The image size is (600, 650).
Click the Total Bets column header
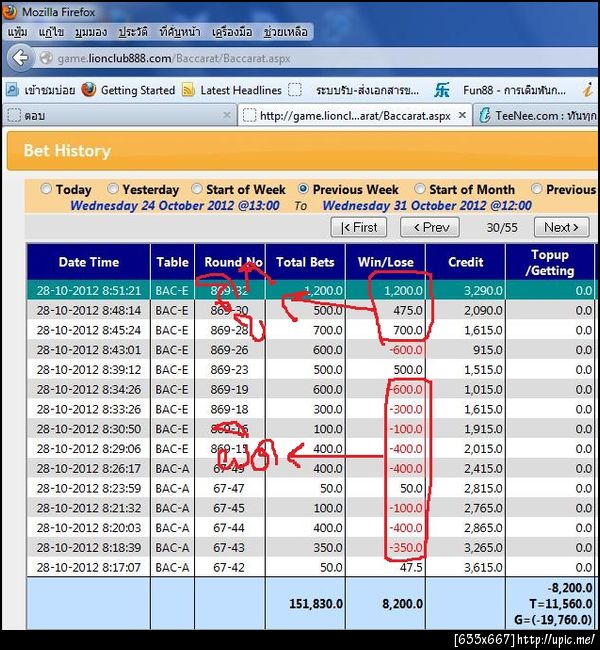[x=305, y=262]
